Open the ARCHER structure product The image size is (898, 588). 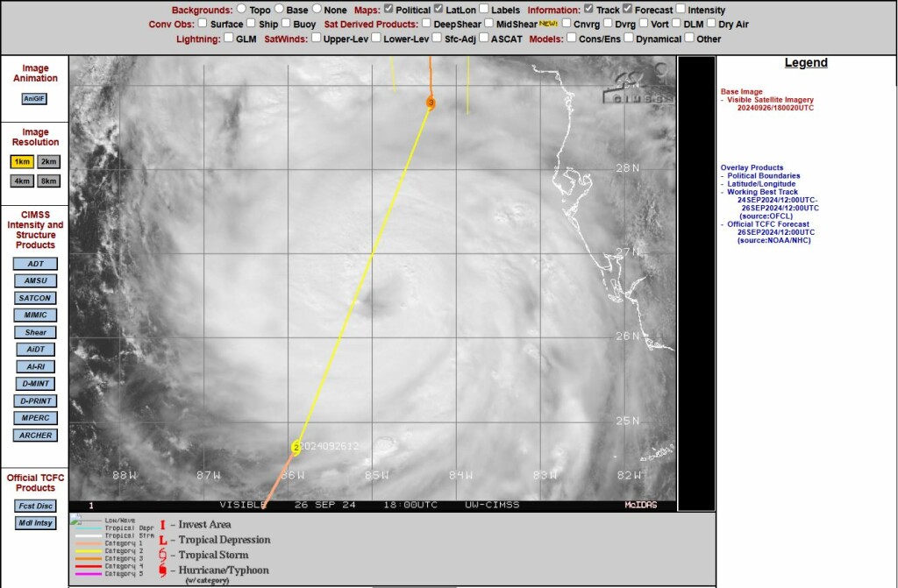point(35,436)
